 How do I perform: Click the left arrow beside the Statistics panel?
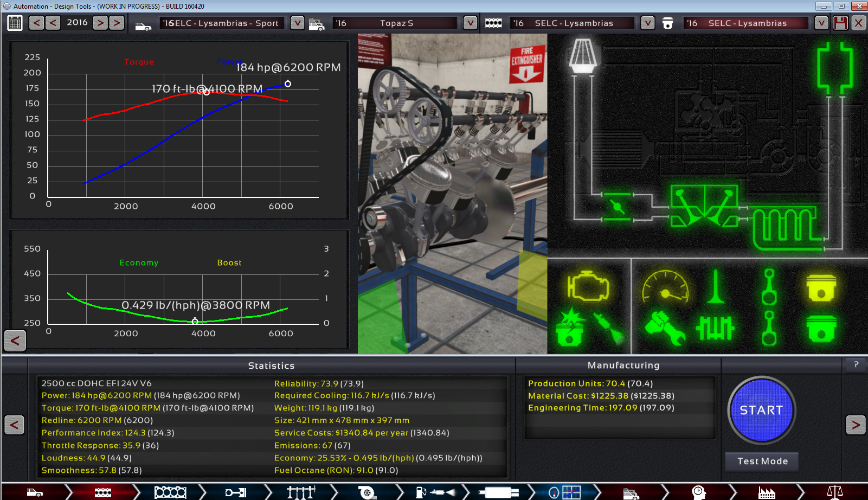tap(14, 425)
